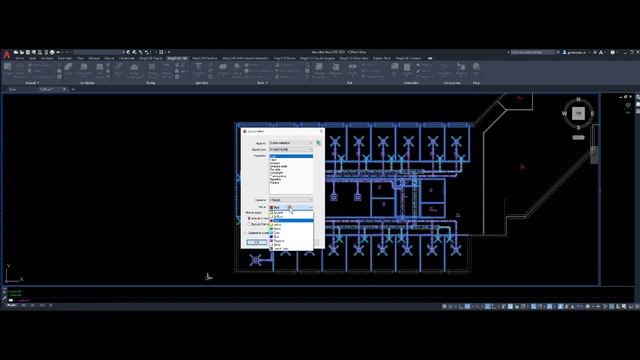The image size is (640, 360).
Task: Click the large icon in the ribbon Help panel
Action: click(x=476, y=67)
